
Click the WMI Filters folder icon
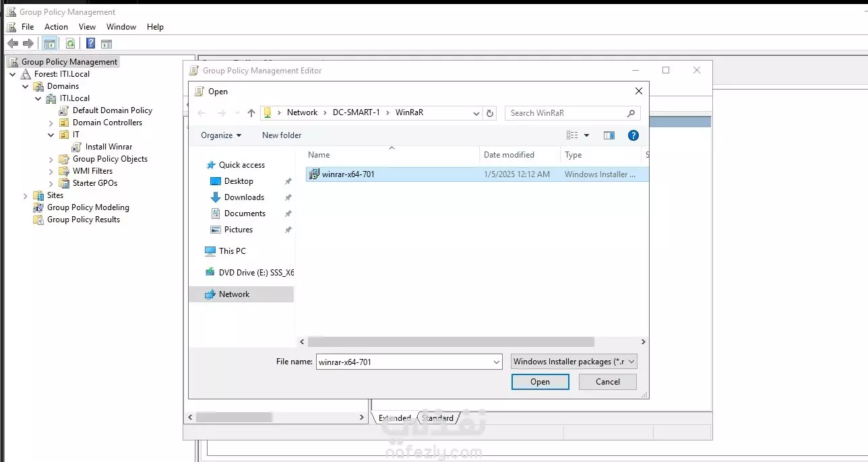click(64, 171)
